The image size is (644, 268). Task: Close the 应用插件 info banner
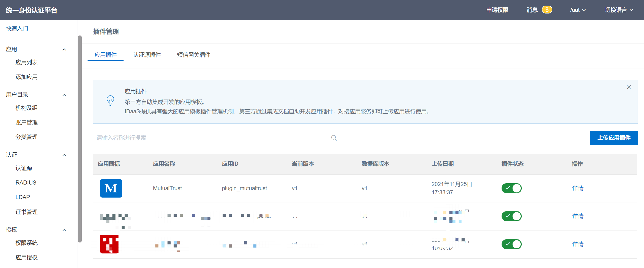coord(629,87)
